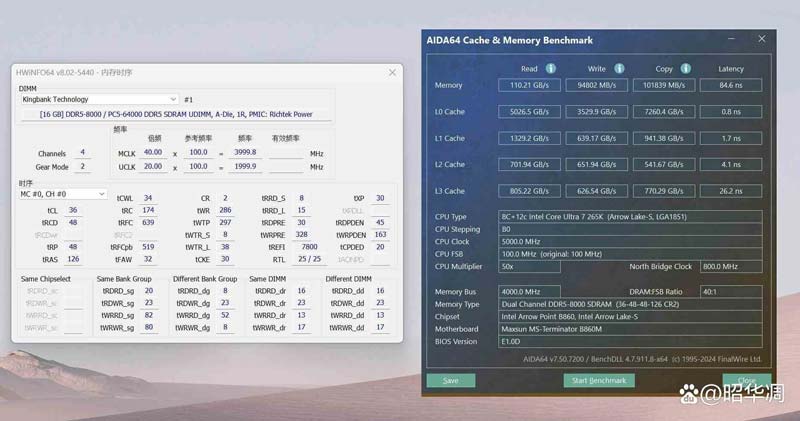The width and height of the screenshot is (800, 421).
Task: Click the tWRRD_dg value 52
Action: click(x=225, y=315)
